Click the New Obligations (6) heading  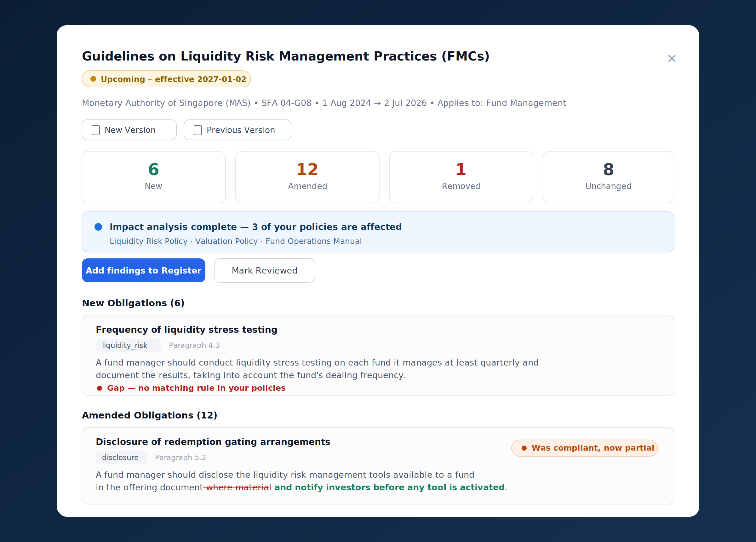(133, 303)
